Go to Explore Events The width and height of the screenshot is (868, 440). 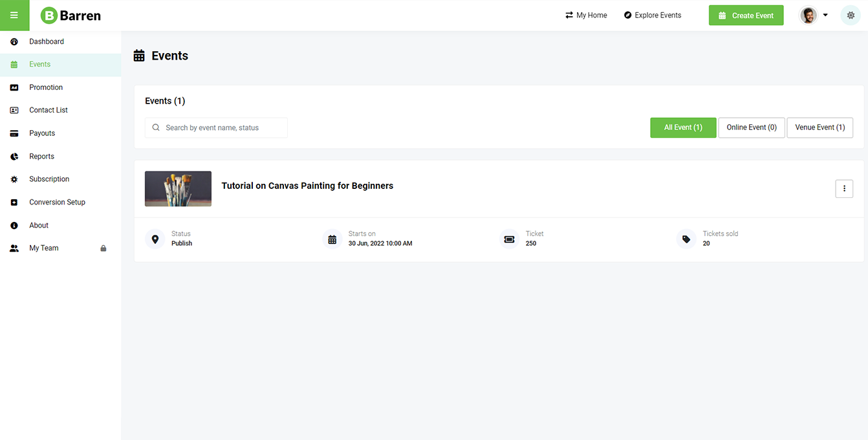click(x=652, y=16)
